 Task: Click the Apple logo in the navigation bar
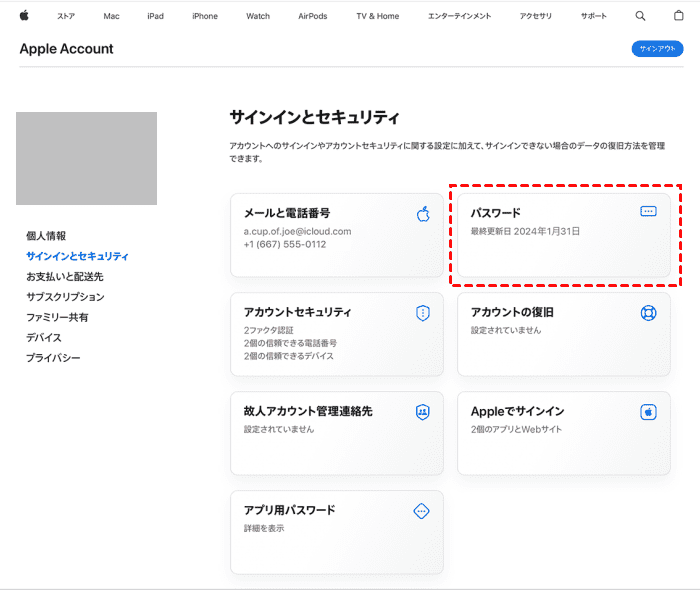[24, 16]
